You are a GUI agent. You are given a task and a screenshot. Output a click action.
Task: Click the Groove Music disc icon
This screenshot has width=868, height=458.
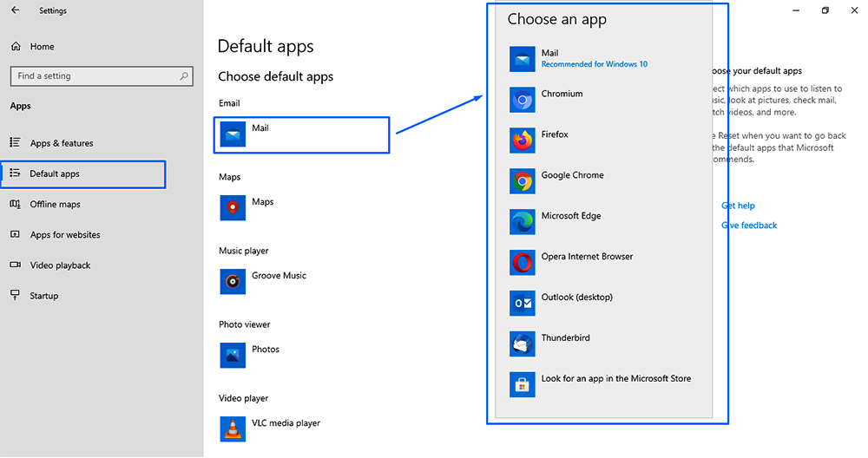tap(233, 282)
